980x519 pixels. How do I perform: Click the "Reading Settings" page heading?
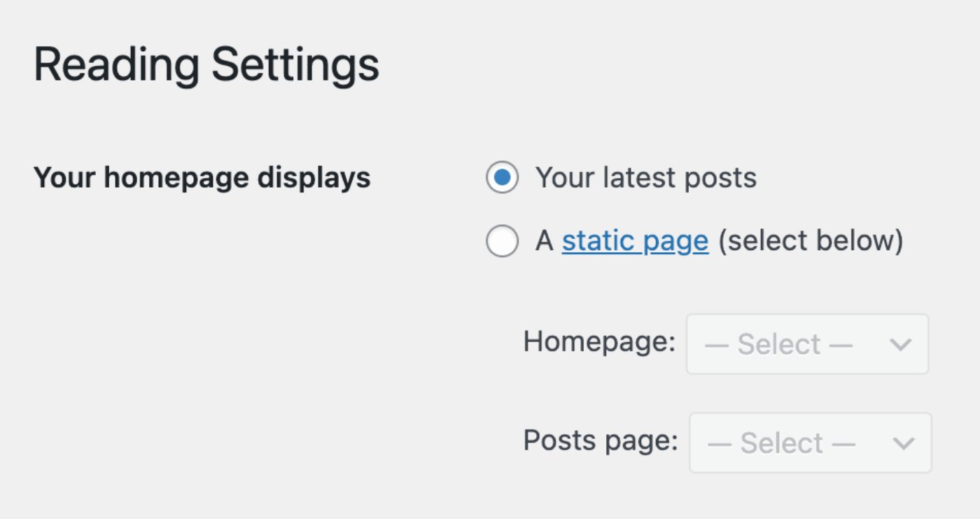coord(206,65)
